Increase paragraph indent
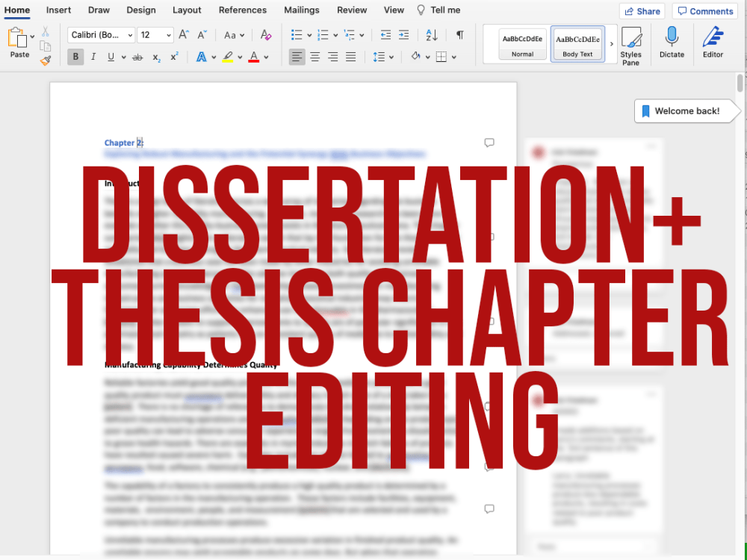Viewport: 747px width, 560px height. point(403,35)
